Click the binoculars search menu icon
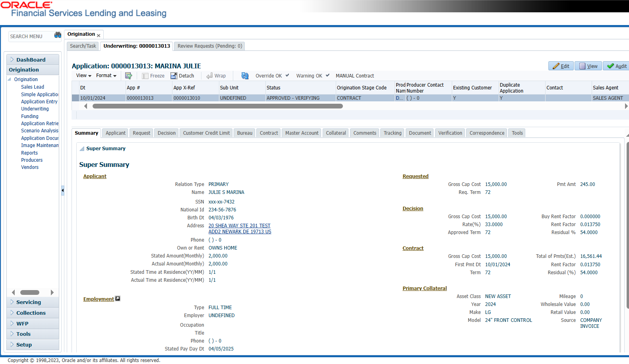Image resolution: width=629 pixels, height=364 pixels. click(58, 35)
